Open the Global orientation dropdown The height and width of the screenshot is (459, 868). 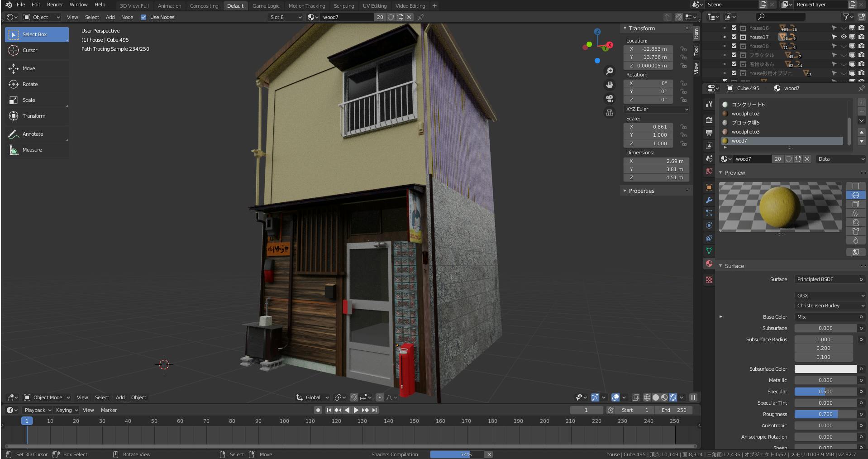312,397
